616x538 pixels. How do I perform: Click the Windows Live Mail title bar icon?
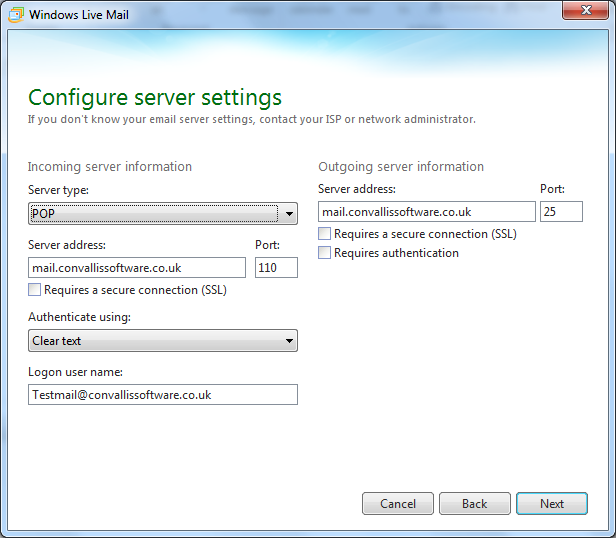16,15
